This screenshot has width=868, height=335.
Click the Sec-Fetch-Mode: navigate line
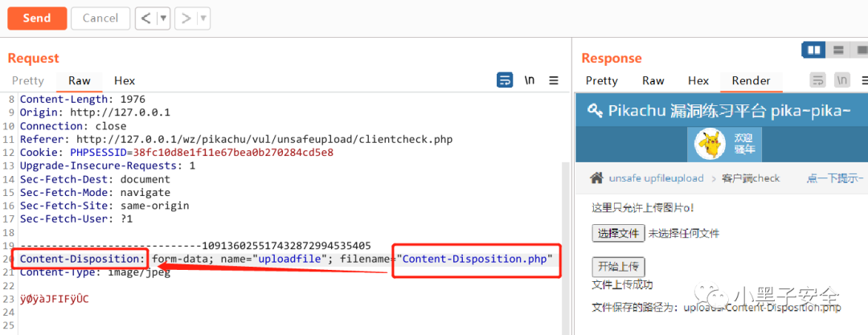tap(95, 192)
